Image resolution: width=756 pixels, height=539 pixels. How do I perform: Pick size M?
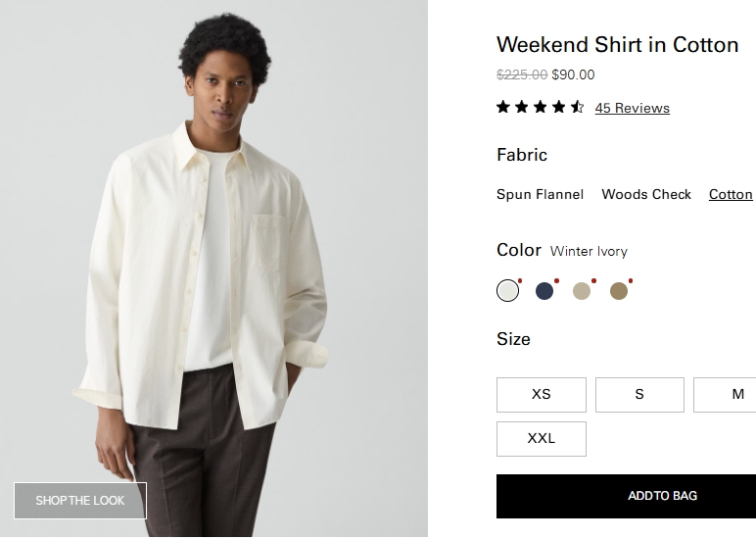[x=730, y=395]
